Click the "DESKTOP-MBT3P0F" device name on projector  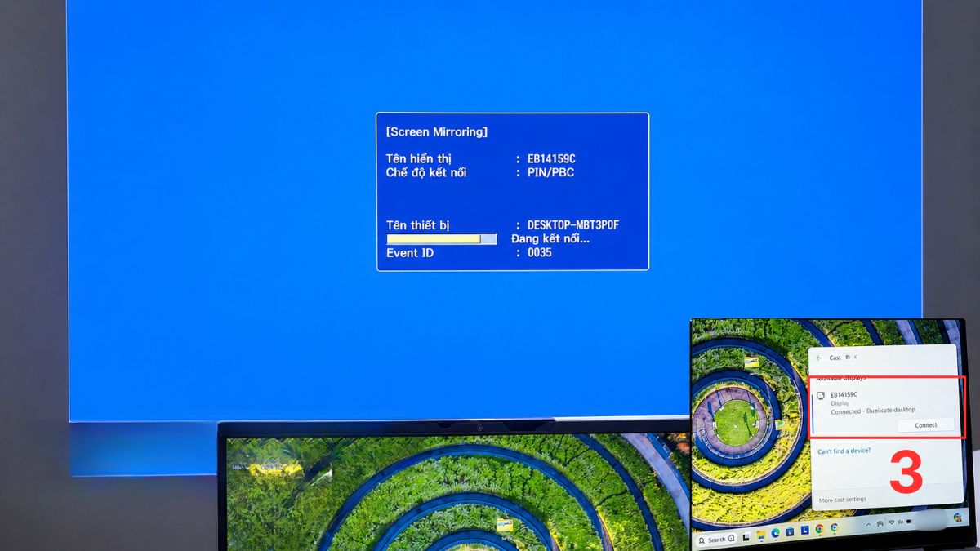573,224
